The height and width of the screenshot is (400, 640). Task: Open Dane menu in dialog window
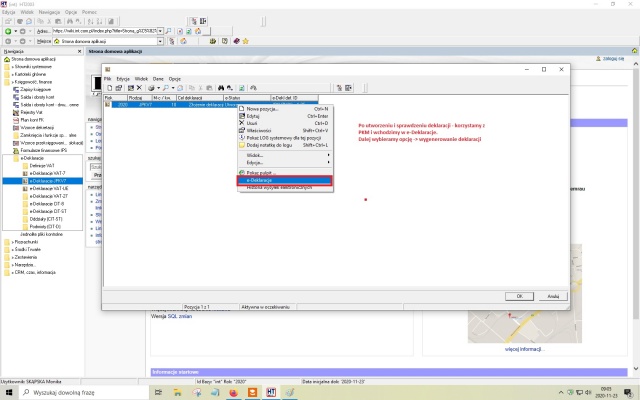tap(158, 79)
